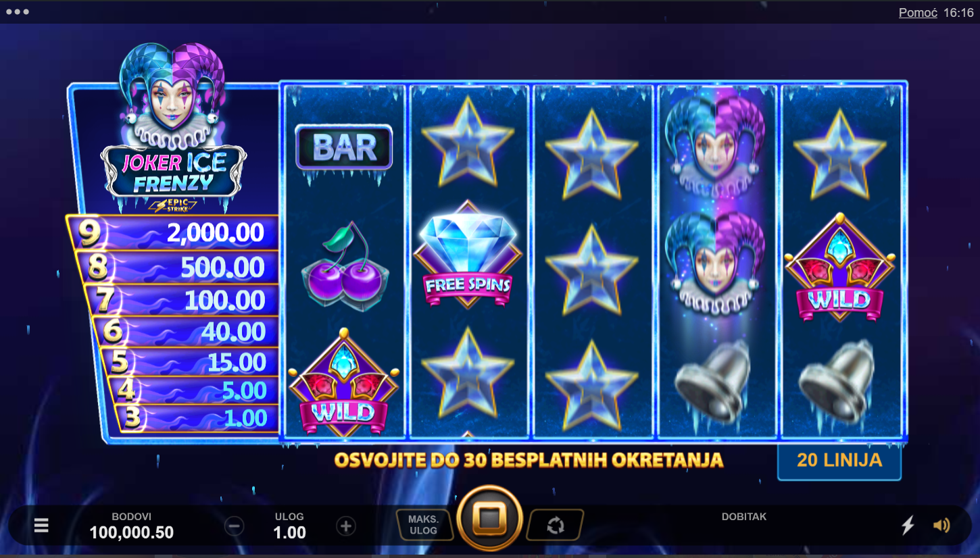Click the 20 Linija paylines box

tap(839, 461)
